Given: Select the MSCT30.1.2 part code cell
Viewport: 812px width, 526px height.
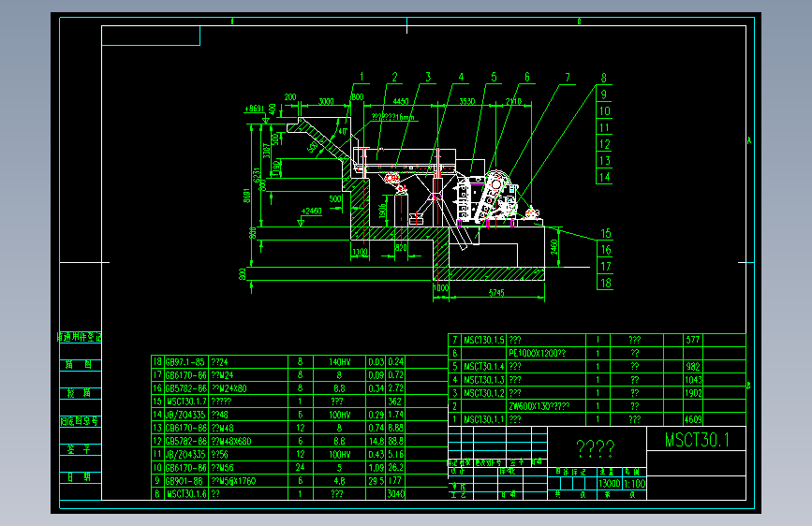Looking at the screenshot, I should pyautogui.click(x=483, y=393).
